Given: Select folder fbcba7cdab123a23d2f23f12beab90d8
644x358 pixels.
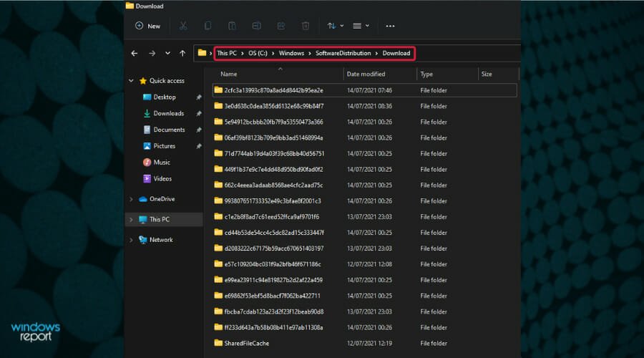Looking at the screenshot, I should 274,312.
